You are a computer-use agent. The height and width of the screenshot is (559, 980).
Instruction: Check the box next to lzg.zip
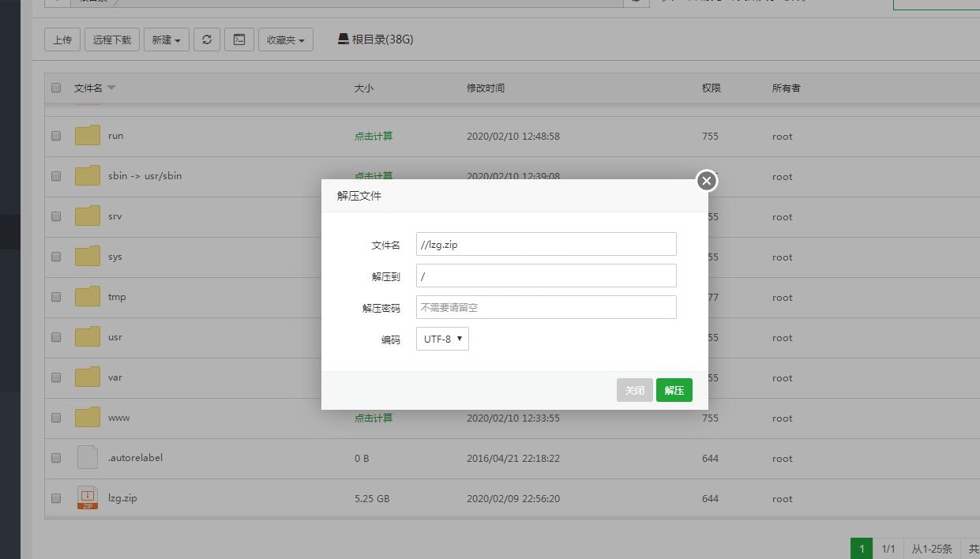pos(56,498)
